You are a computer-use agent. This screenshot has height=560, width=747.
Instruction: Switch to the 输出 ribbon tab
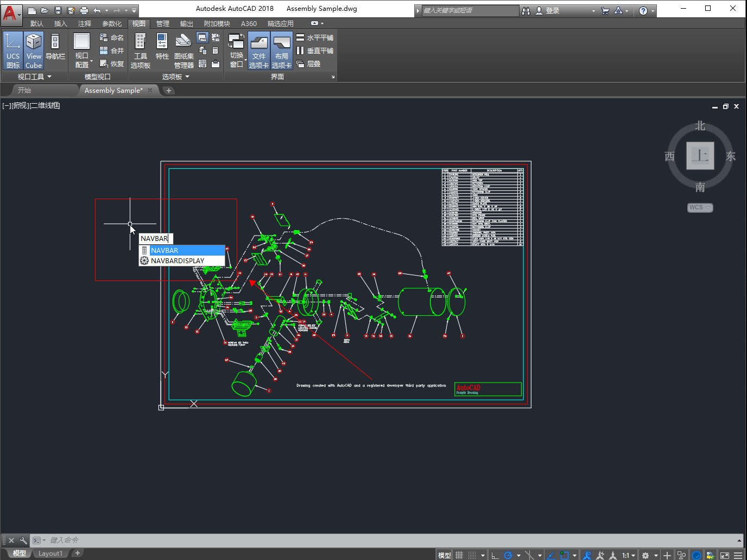pyautogui.click(x=187, y=23)
